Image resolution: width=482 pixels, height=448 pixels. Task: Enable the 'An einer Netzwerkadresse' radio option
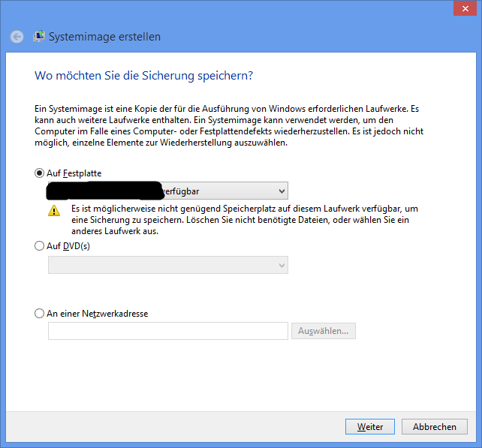click(x=40, y=314)
